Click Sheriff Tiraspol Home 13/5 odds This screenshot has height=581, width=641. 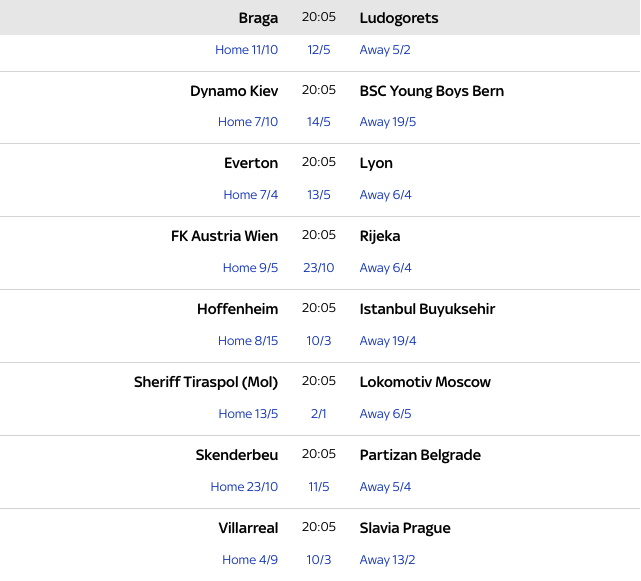(x=248, y=414)
